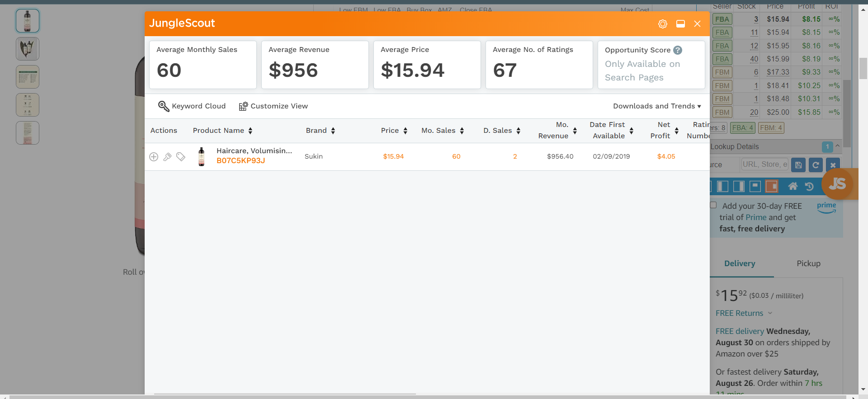Open the FREE Returns dropdown

(744, 313)
